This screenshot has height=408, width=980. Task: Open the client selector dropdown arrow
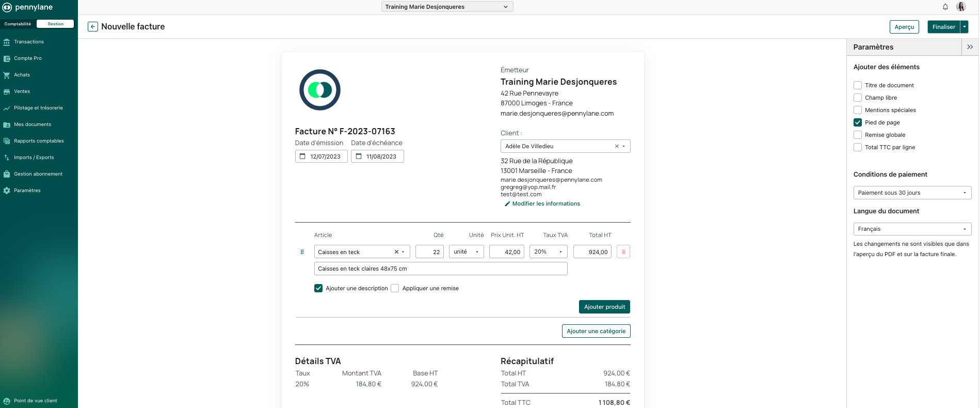point(624,146)
